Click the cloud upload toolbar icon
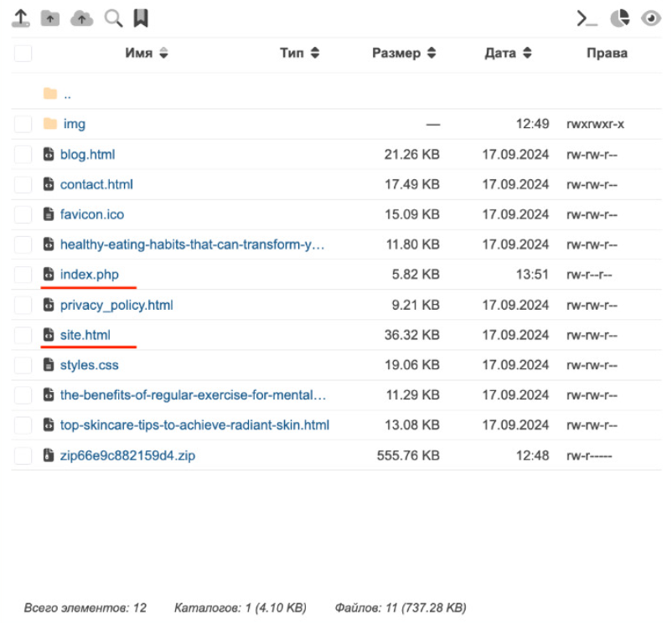Screen dimensions: 672x623 pos(81,18)
